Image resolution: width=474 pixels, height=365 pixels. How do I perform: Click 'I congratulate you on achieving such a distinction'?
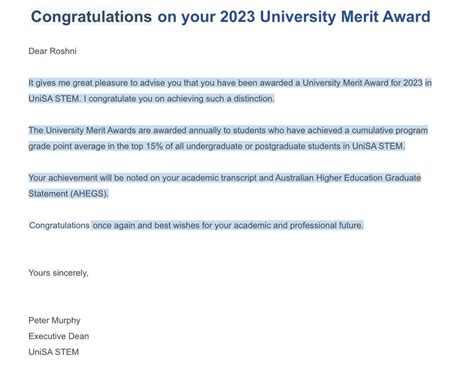[179, 99]
